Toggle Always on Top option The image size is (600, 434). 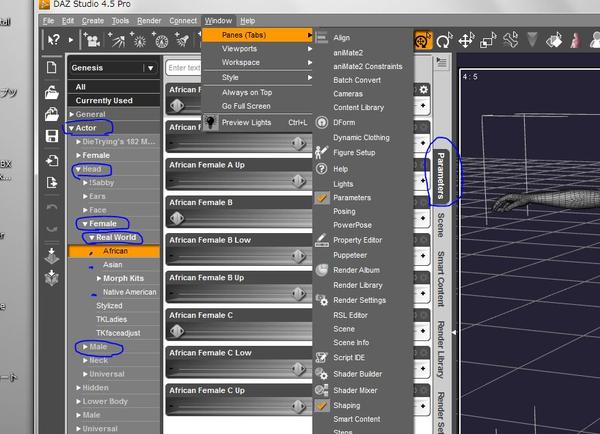247,93
